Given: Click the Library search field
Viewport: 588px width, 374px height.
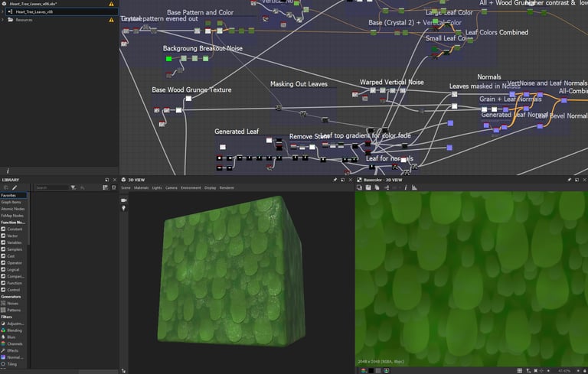Looking at the screenshot, I should click(x=52, y=187).
